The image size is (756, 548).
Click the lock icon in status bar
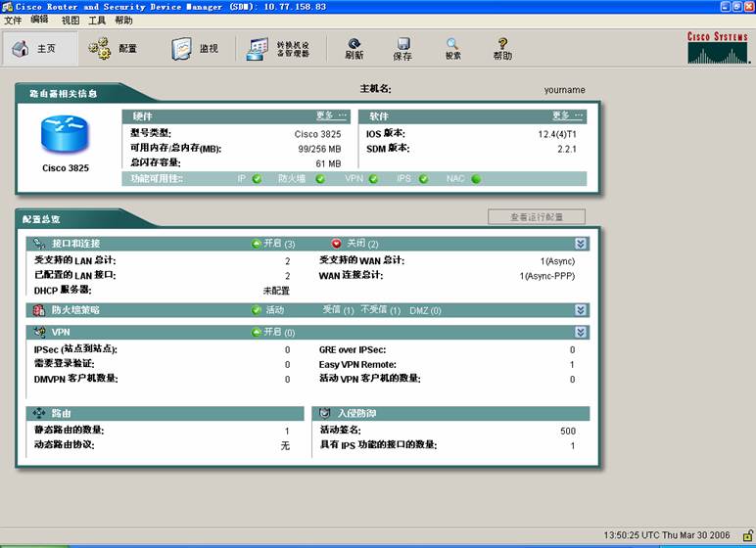[x=747, y=535]
